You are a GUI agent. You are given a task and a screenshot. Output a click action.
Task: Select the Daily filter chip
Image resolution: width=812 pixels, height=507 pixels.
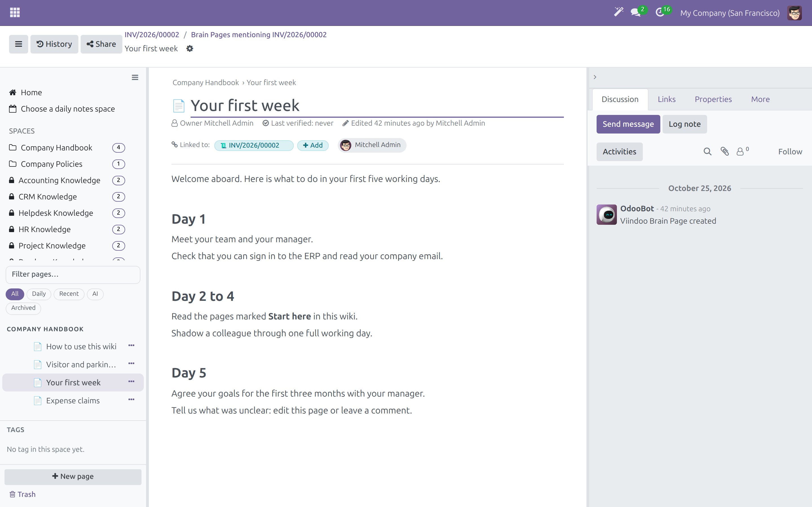click(x=39, y=294)
